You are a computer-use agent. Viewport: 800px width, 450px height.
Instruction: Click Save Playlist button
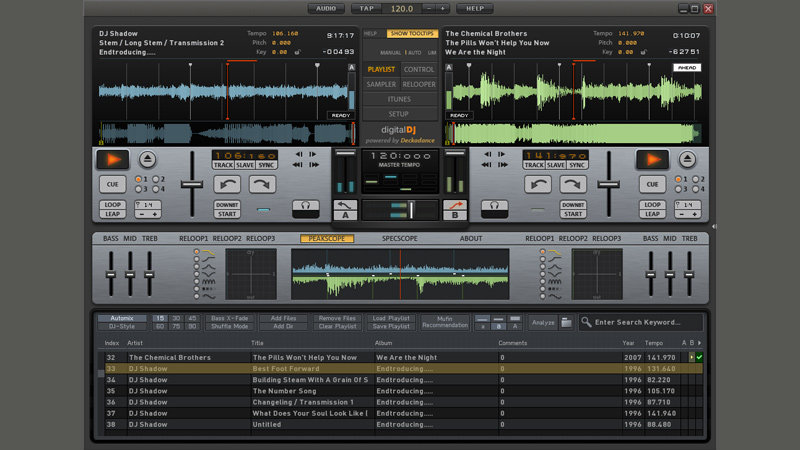click(x=391, y=327)
